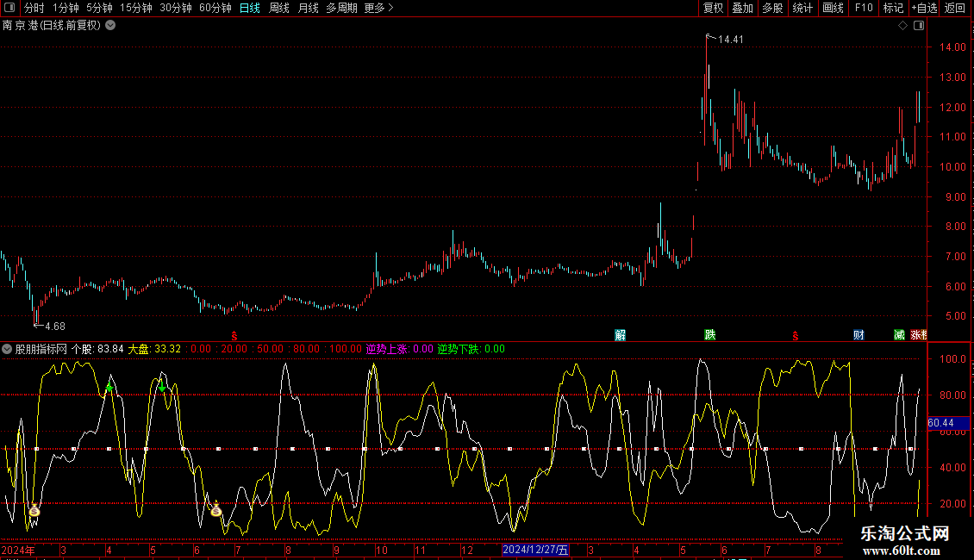Click the 画线 drawing button
The image size is (974, 560).
[x=833, y=8]
